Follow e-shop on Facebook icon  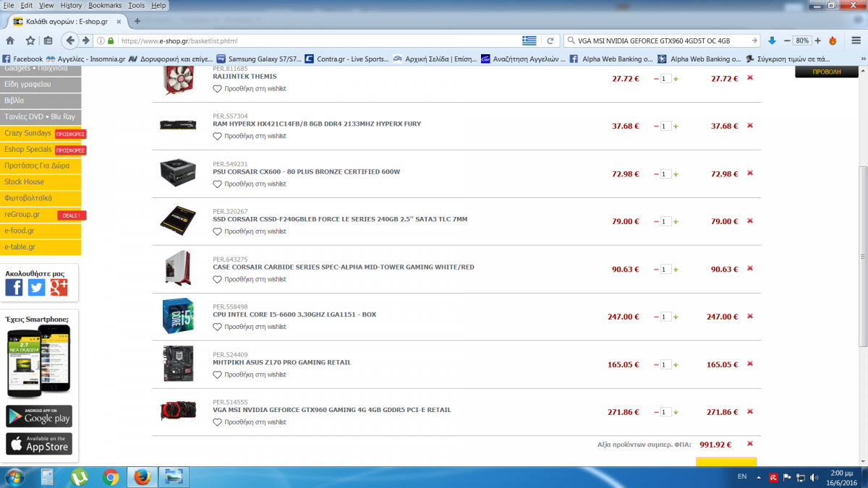[14, 288]
